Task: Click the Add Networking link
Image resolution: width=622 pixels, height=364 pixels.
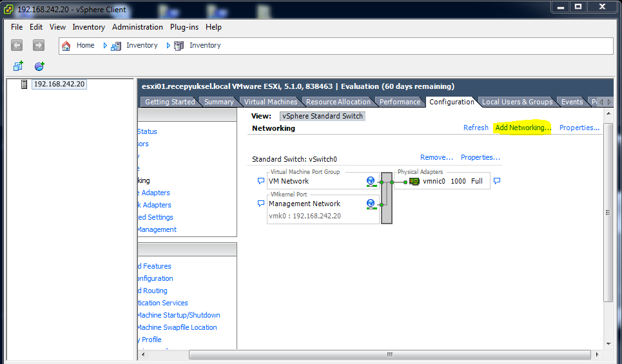Action: pos(523,128)
